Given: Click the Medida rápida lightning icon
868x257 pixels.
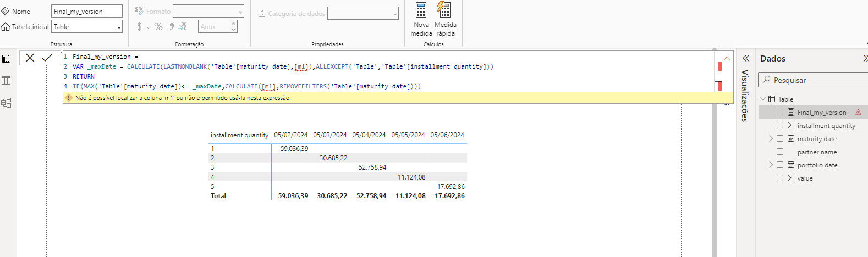Looking at the screenshot, I should (443, 9).
